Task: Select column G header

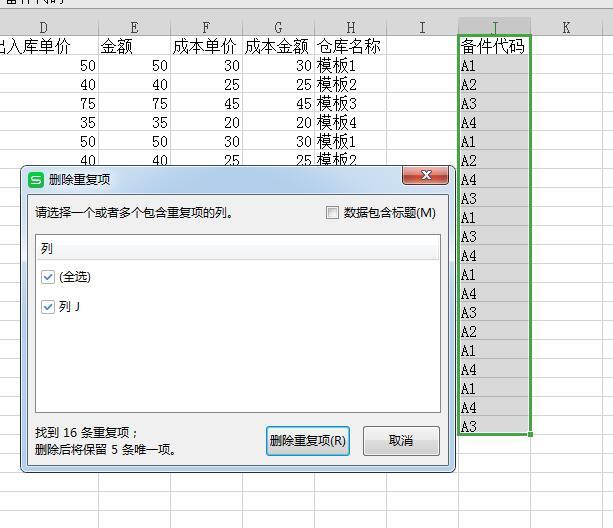Action: pyautogui.click(x=278, y=27)
